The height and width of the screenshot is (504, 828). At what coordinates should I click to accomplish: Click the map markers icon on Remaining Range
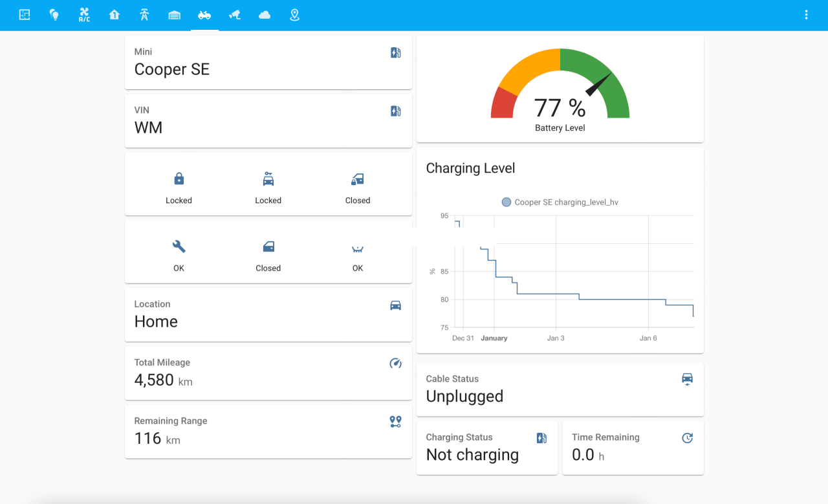pos(396,422)
